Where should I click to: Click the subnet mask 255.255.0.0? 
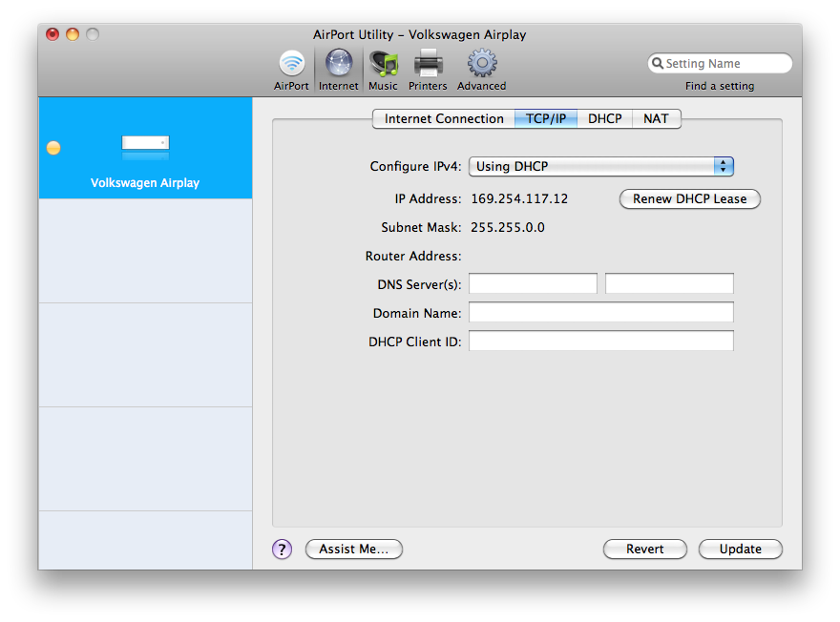(x=508, y=227)
